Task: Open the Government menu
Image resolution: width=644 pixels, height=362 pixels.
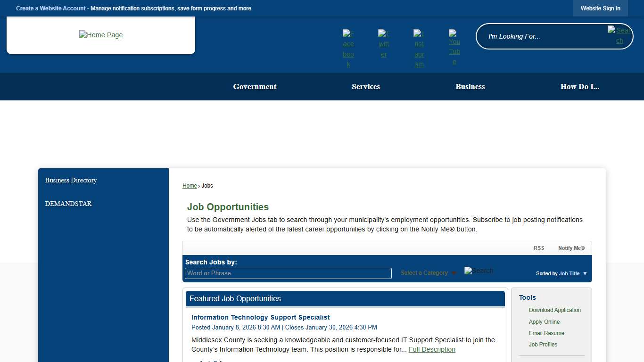Action: click(x=255, y=86)
